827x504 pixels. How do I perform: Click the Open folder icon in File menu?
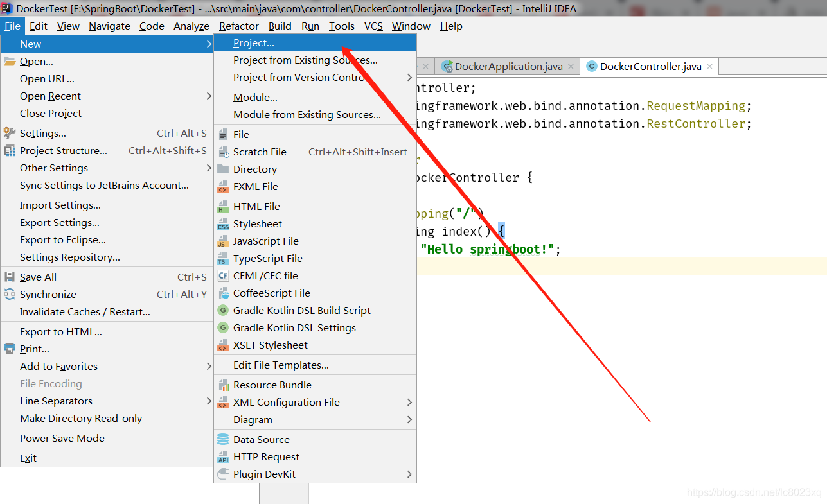[10, 62]
